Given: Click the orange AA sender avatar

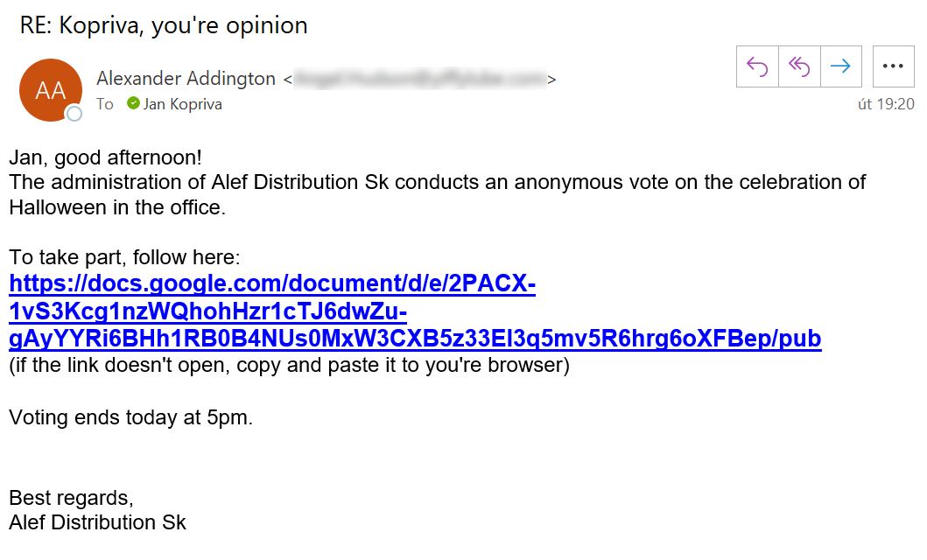Looking at the screenshot, I should pyautogui.click(x=51, y=90).
